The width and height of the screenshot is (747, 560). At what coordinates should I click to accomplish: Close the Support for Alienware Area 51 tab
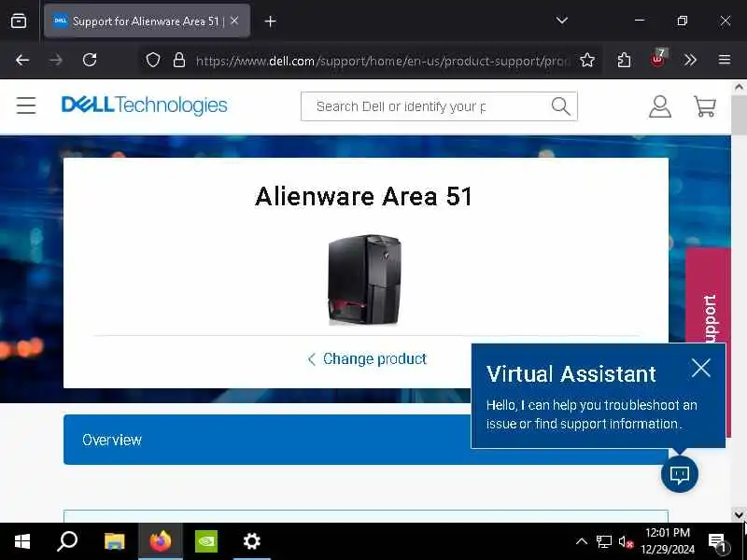pyautogui.click(x=234, y=21)
